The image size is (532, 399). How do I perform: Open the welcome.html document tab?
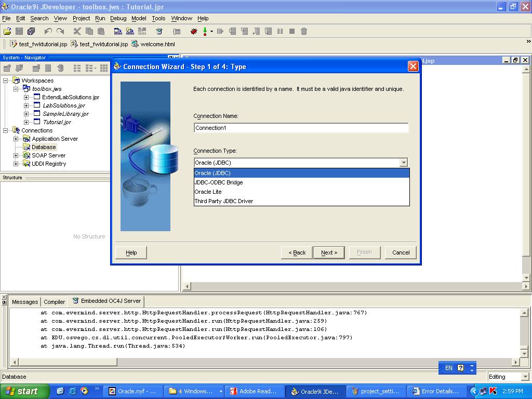tap(154, 44)
